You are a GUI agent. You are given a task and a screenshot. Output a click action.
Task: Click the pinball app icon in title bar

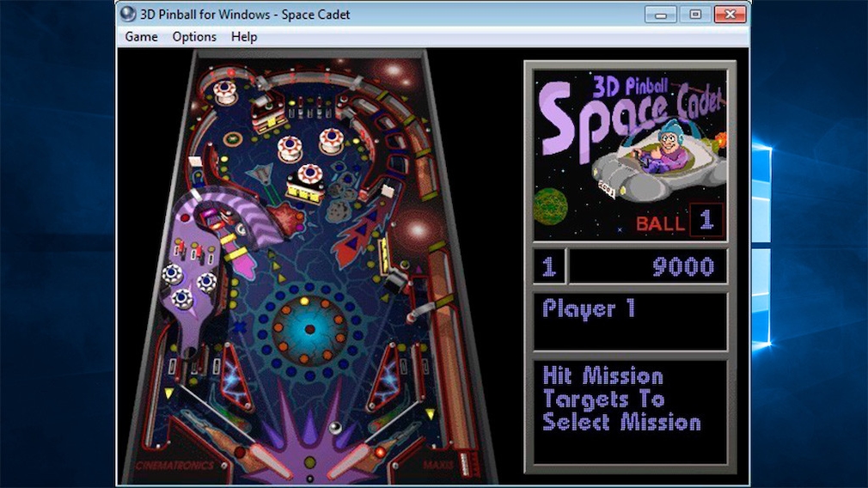128,14
